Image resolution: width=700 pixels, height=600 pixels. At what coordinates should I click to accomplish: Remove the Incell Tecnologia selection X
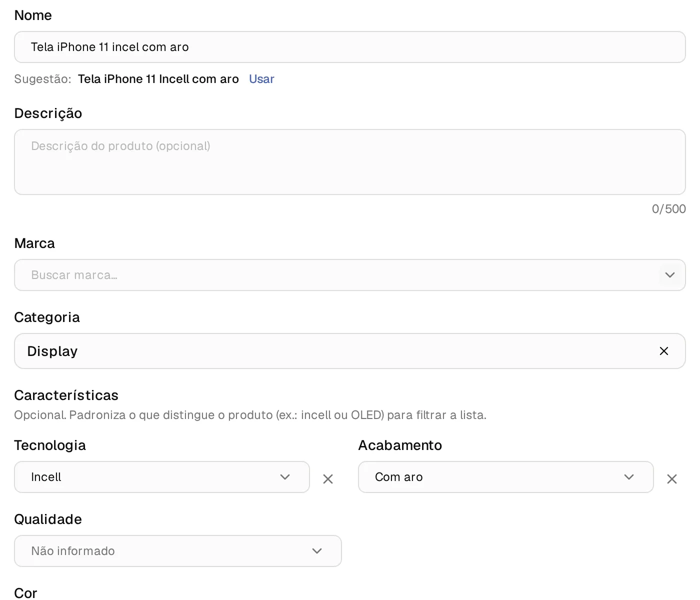(x=328, y=479)
